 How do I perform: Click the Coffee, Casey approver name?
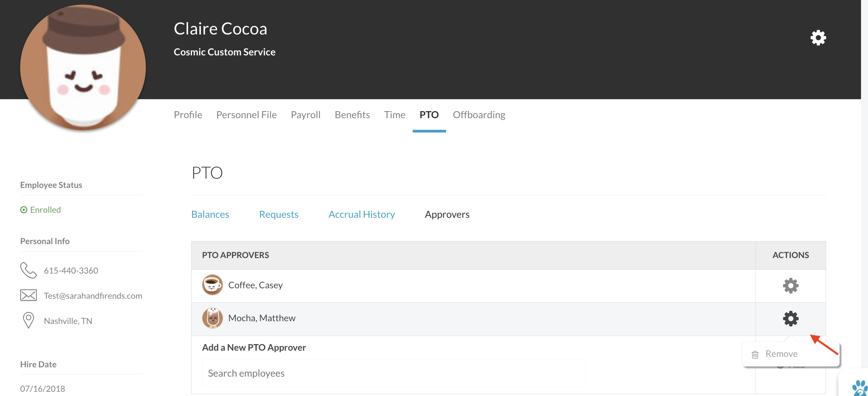tap(255, 285)
